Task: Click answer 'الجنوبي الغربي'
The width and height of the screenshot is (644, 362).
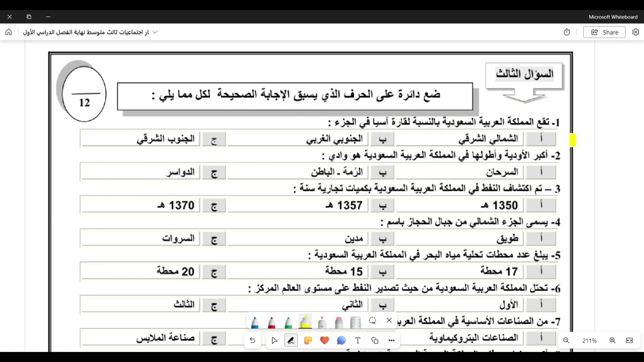Action: [x=334, y=139]
